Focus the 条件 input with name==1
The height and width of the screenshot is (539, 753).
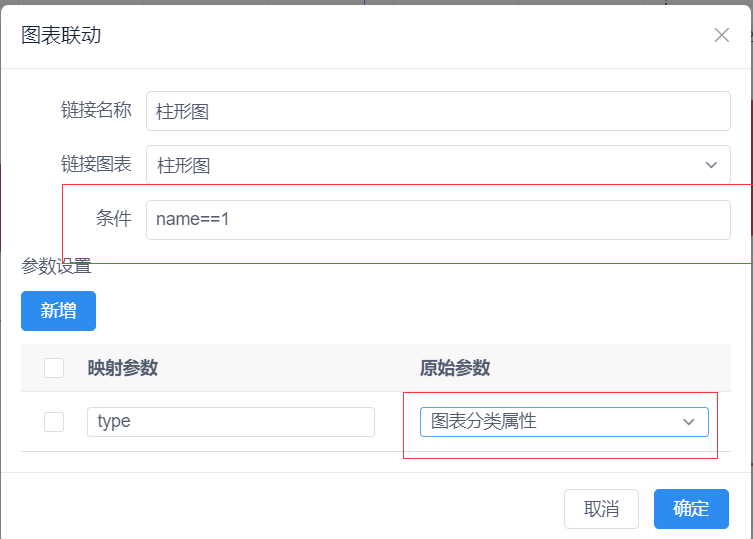click(x=438, y=220)
